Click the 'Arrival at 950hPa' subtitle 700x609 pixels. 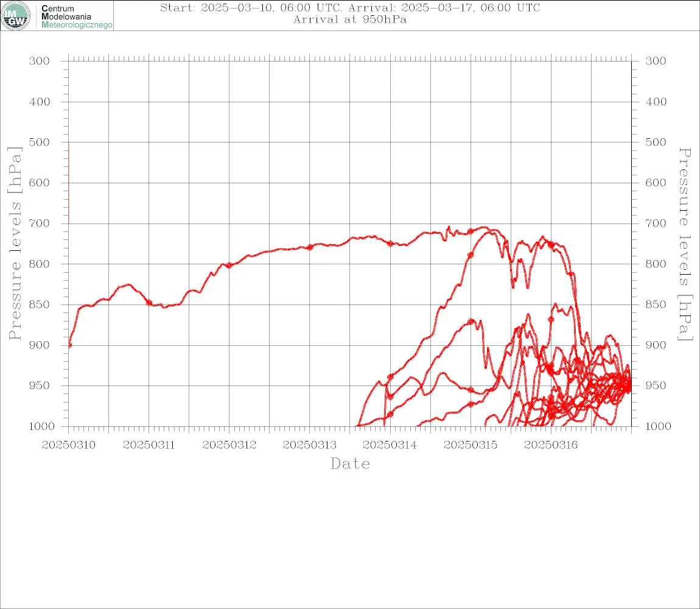[350, 19]
